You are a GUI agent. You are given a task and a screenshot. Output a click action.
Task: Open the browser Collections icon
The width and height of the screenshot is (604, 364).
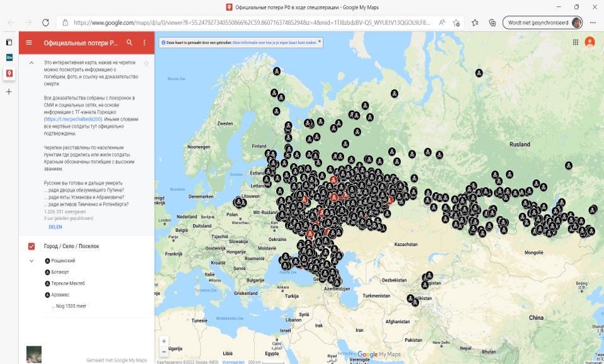[x=492, y=23]
